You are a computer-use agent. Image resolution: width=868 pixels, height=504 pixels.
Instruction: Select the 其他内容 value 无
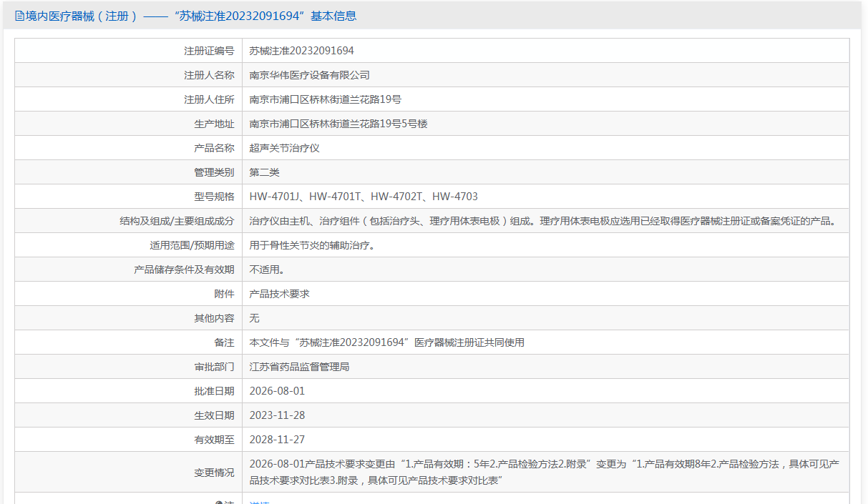tap(254, 318)
